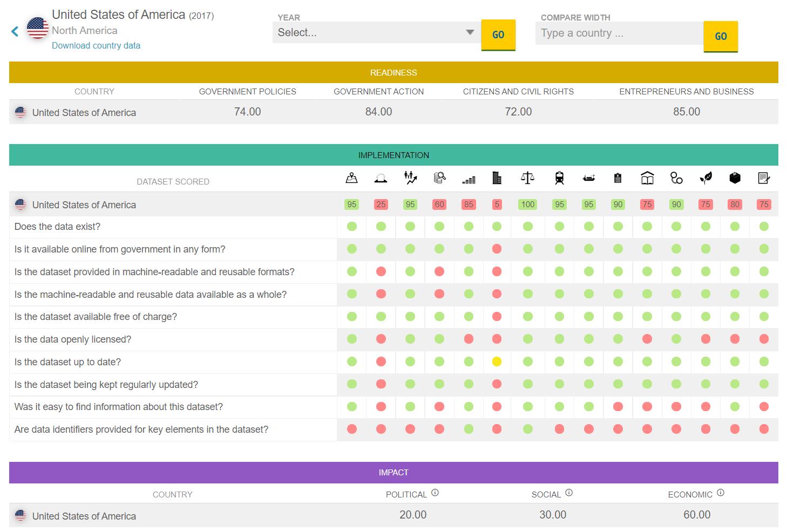787x532 pixels.
Task: Click the public transport train icon
Action: [559, 178]
